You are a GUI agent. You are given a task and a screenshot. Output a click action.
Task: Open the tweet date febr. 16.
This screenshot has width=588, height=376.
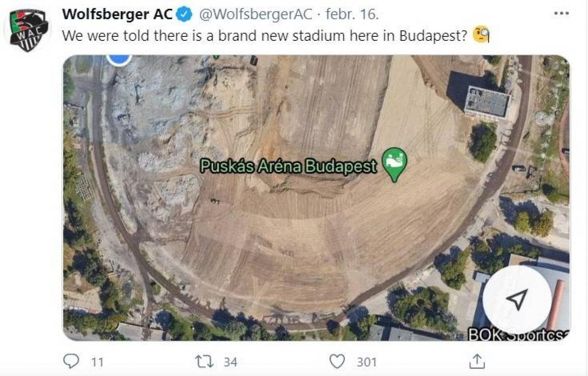click(x=352, y=14)
